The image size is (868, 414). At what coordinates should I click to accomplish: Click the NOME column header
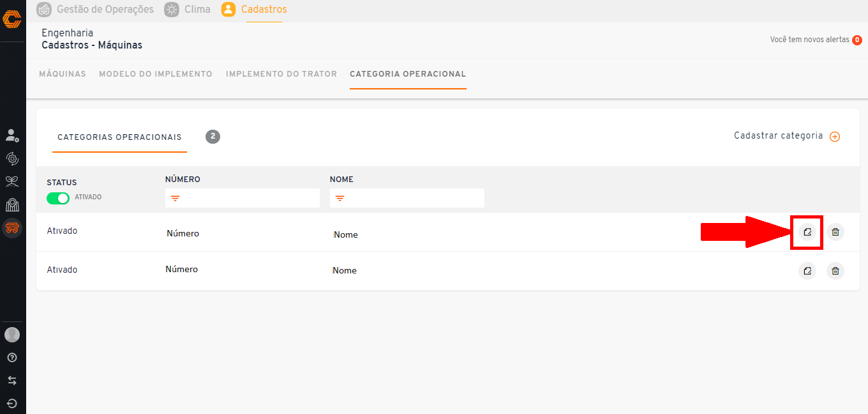pos(341,180)
